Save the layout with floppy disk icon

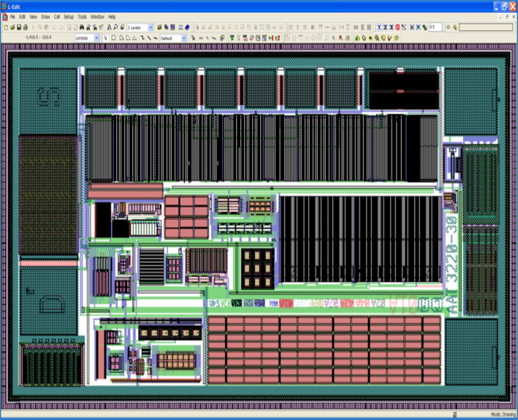(x=19, y=27)
